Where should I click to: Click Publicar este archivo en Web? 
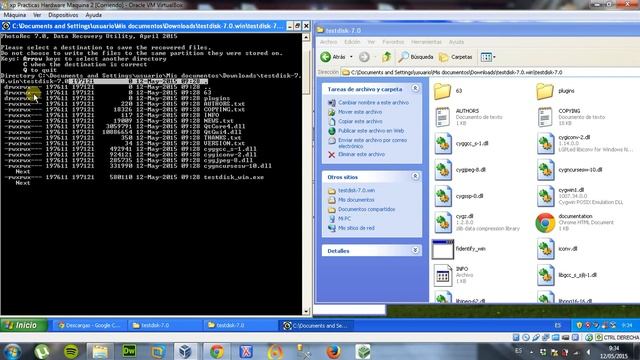pos(371,131)
